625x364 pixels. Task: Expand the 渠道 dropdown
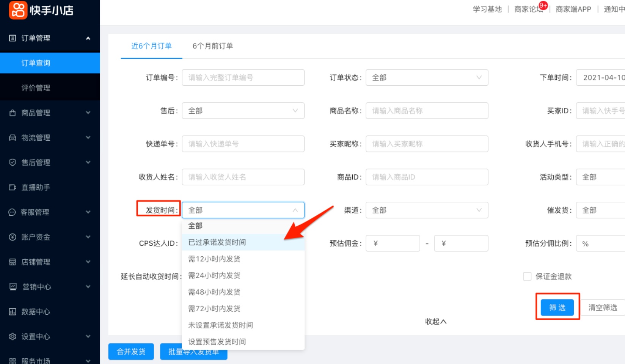pos(427,210)
